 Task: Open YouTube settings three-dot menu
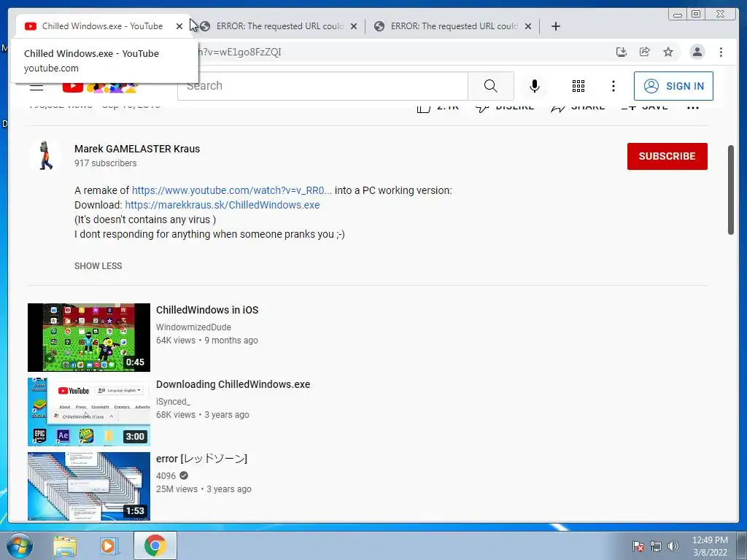613,86
